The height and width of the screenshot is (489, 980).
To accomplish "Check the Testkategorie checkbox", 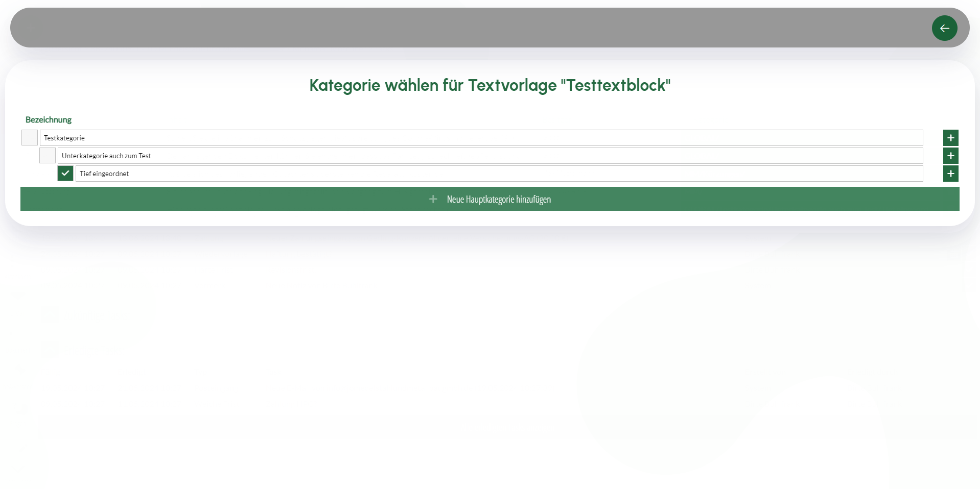I will pyautogui.click(x=30, y=138).
